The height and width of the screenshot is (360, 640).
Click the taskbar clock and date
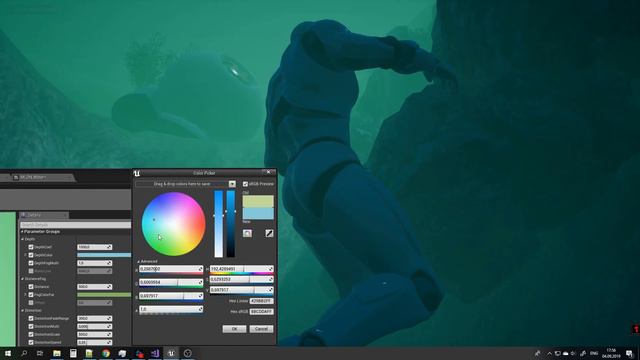pos(611,353)
